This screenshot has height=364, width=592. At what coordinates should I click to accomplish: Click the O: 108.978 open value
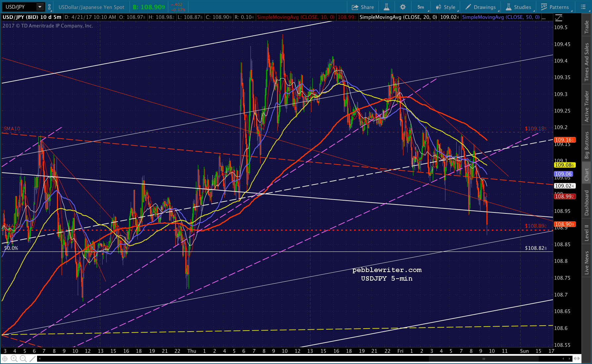click(x=132, y=17)
